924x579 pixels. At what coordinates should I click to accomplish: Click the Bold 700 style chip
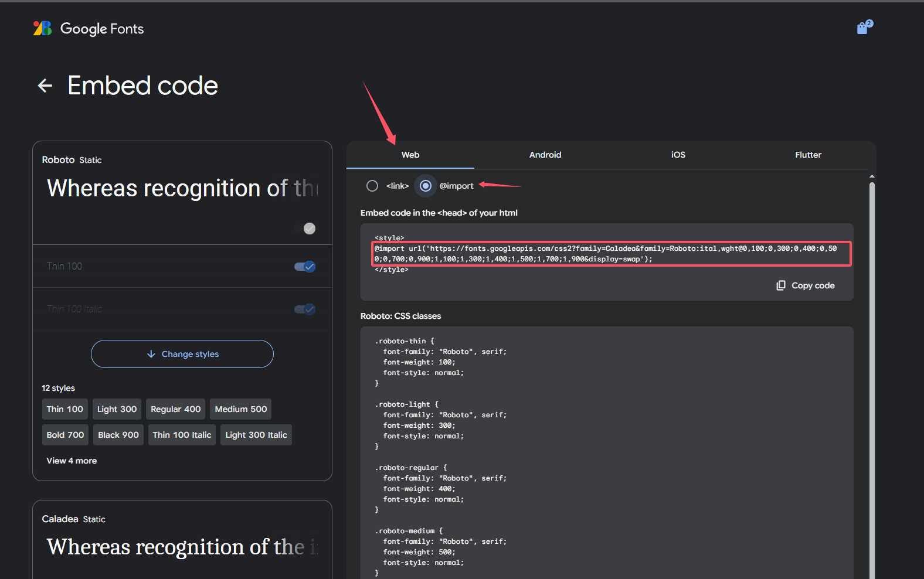point(65,435)
